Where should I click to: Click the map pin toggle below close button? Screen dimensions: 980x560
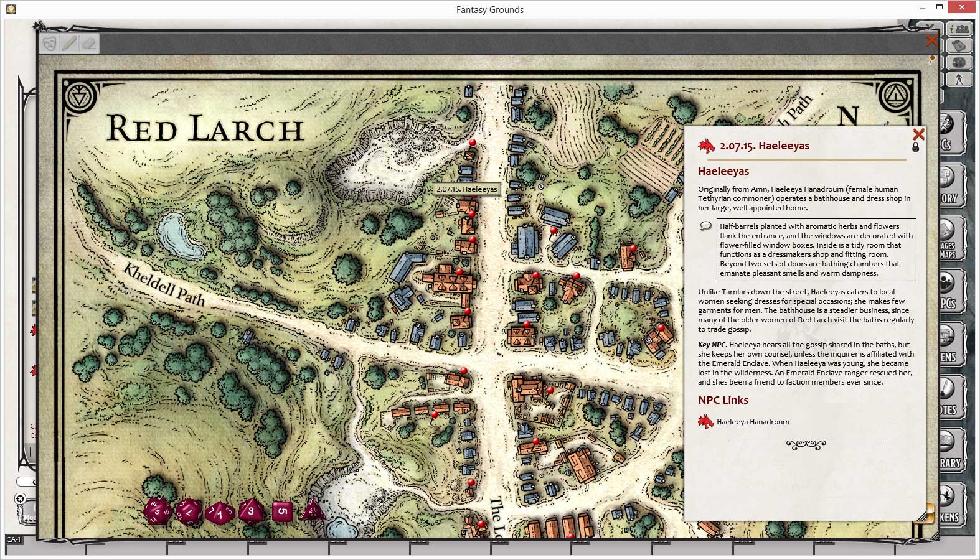(x=932, y=60)
